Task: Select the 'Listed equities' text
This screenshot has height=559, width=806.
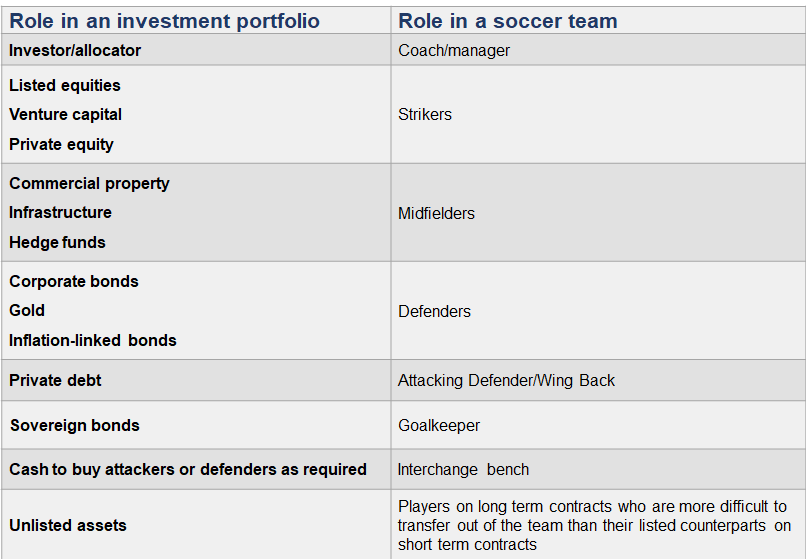Action: 64,85
